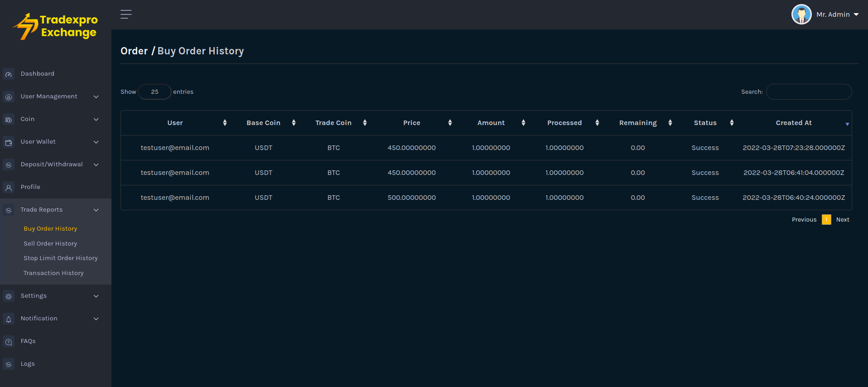
Task: Open Sell Order History page
Action: [50, 244]
